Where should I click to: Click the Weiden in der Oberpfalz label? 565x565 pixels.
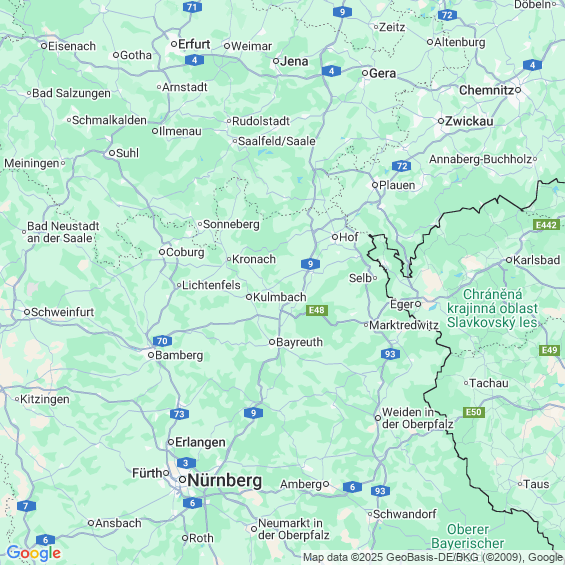[417, 418]
